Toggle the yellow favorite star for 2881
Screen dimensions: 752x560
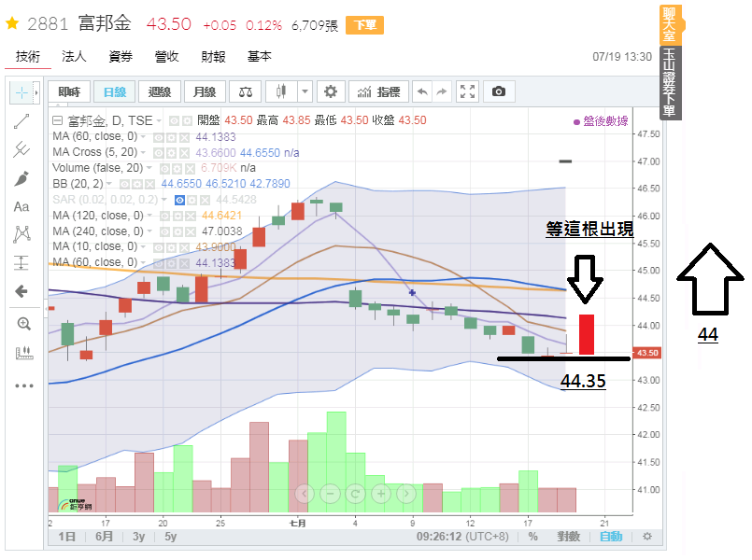pyautogui.click(x=12, y=23)
